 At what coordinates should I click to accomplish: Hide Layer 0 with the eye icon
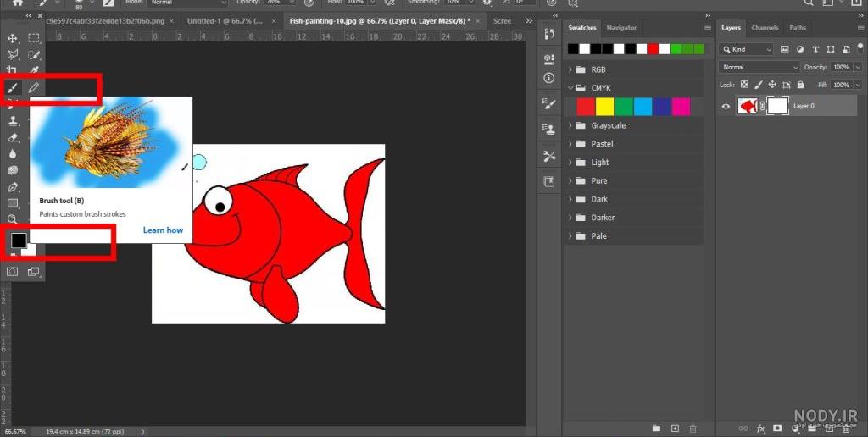click(x=726, y=106)
